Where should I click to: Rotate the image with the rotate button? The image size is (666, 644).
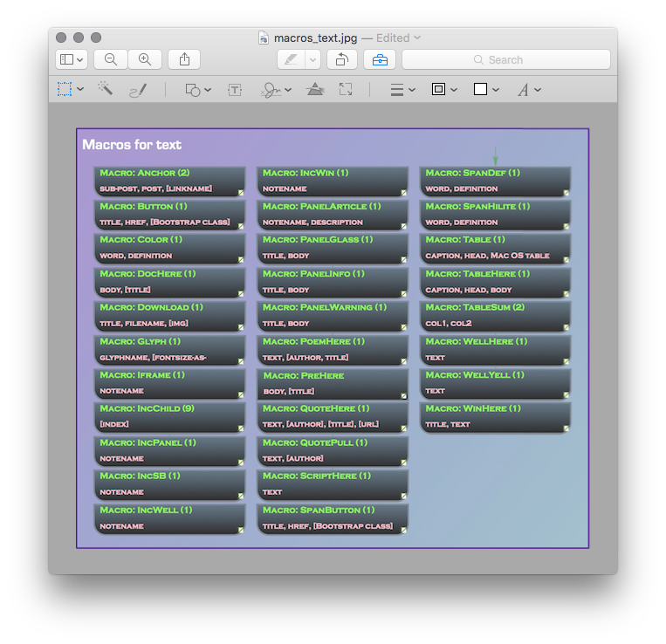click(x=341, y=59)
